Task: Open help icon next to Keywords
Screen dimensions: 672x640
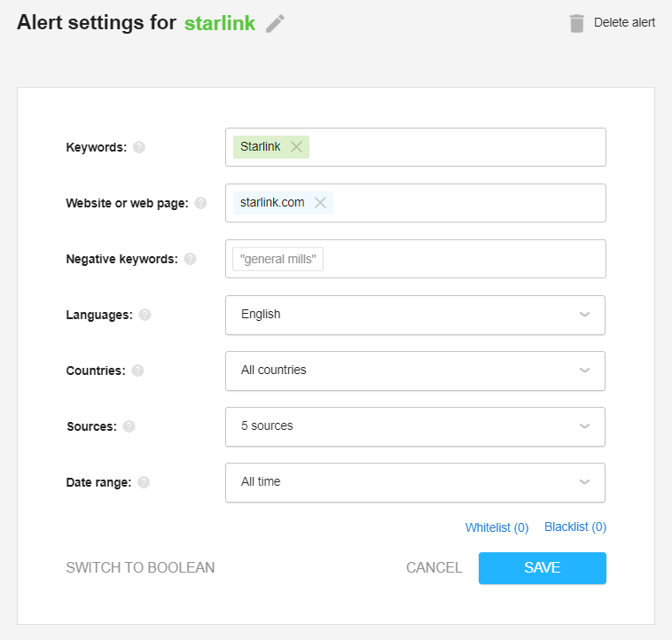Action: click(139, 147)
